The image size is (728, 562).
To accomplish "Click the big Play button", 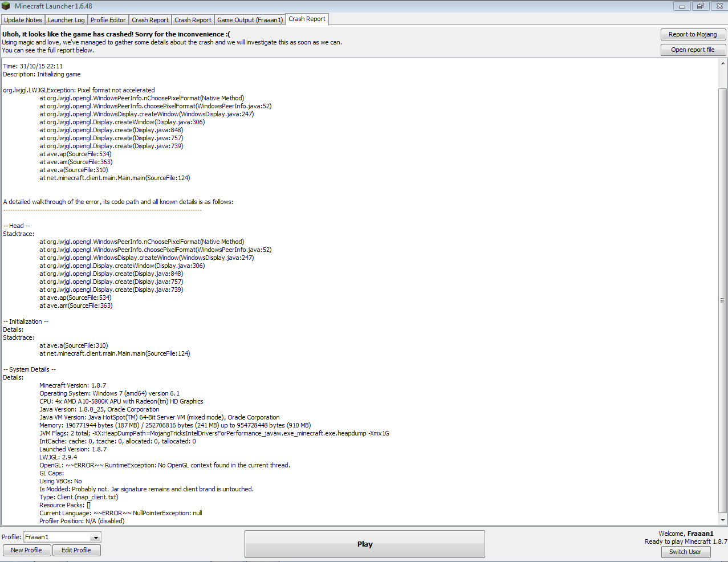I will click(x=365, y=544).
